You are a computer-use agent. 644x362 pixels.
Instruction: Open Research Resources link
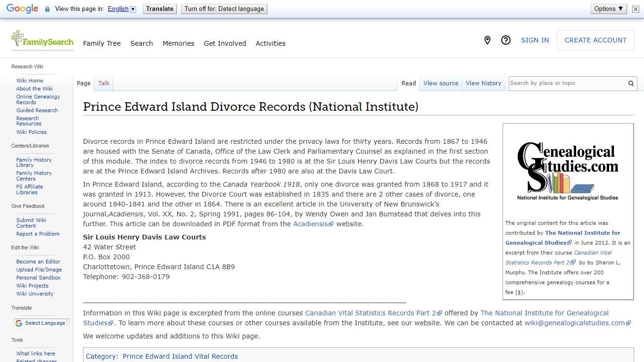click(29, 121)
